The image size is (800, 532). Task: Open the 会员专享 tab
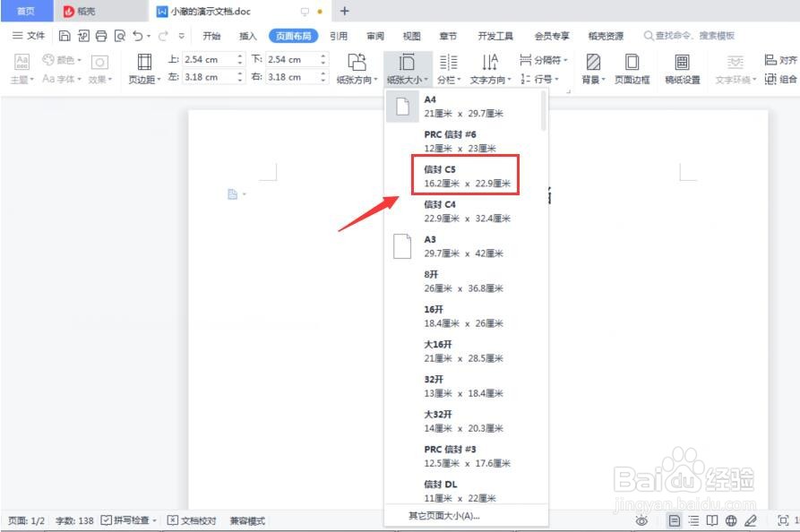click(552, 36)
